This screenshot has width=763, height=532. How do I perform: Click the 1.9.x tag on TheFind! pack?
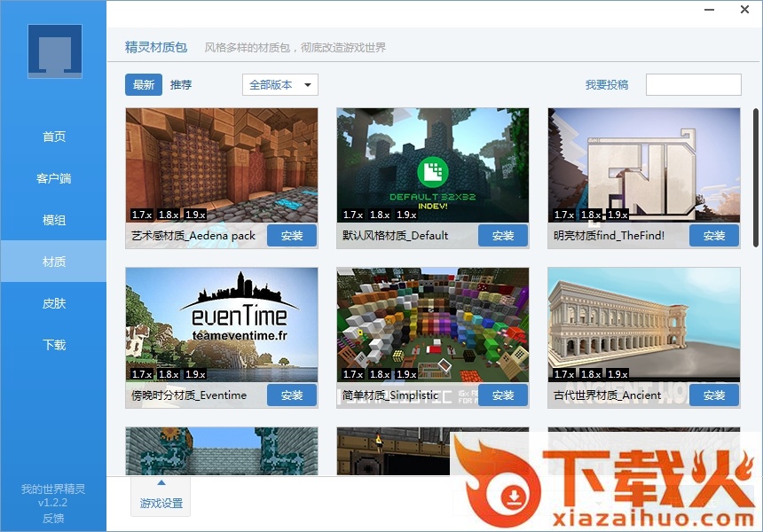coord(617,215)
